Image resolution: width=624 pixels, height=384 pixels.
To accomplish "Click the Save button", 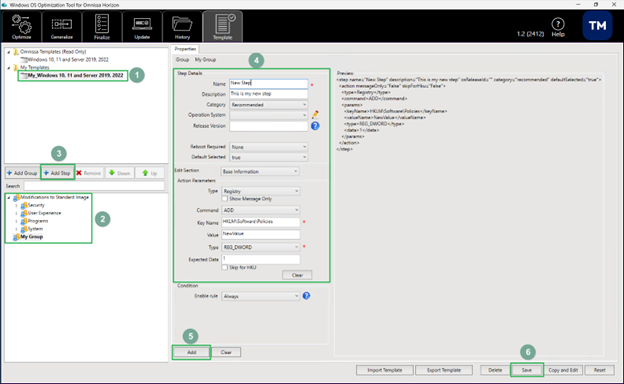I will [x=527, y=370].
